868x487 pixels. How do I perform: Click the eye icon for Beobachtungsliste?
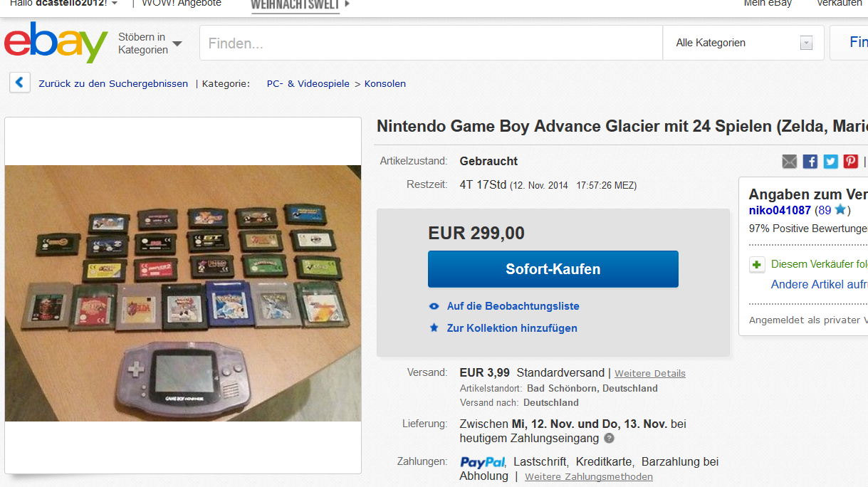pyautogui.click(x=434, y=306)
